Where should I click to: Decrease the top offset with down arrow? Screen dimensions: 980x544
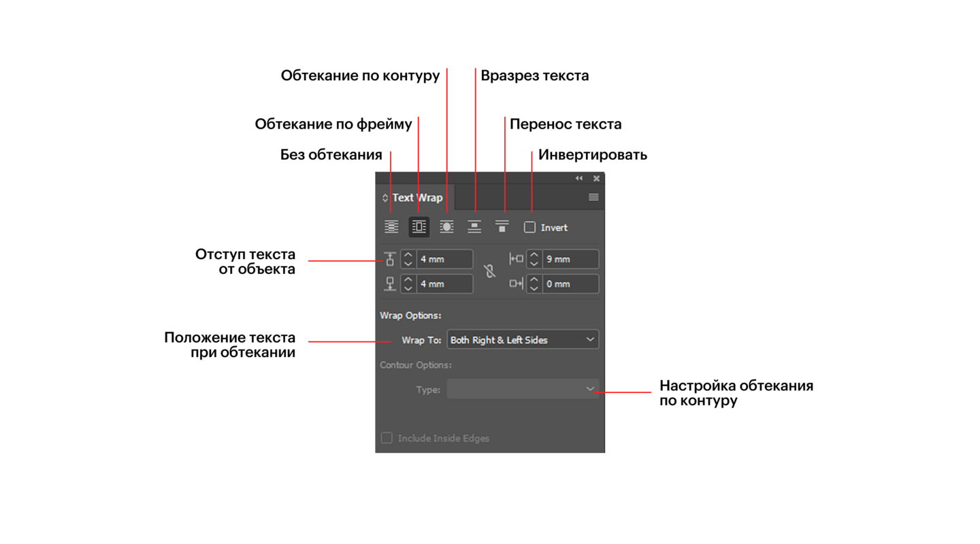pos(408,264)
